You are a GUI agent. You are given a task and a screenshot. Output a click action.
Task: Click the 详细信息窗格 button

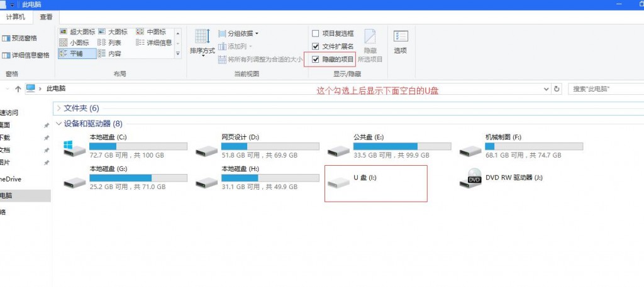26,55
